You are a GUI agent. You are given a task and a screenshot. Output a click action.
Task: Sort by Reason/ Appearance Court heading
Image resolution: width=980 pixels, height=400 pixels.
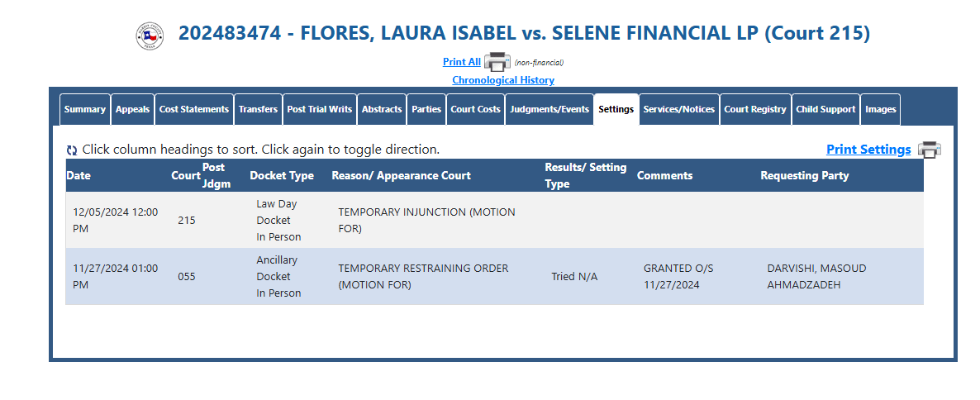(x=402, y=176)
